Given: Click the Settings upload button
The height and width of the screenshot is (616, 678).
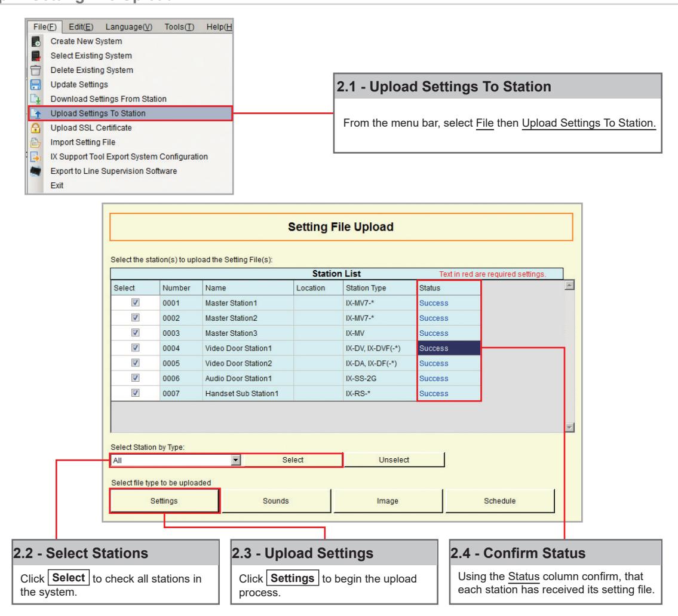Looking at the screenshot, I should click(164, 501).
